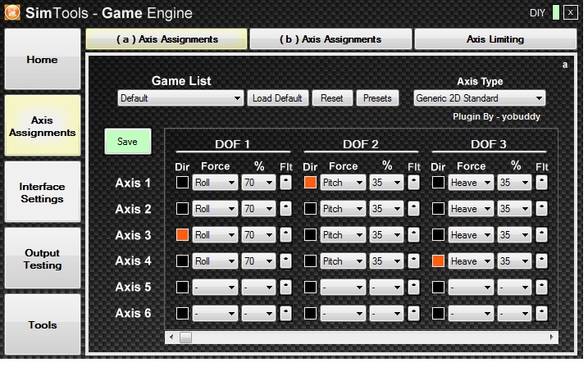Open Axis 3 DOF 3 Heave force dropdown
Screen dimensions: 588x367
point(471,235)
